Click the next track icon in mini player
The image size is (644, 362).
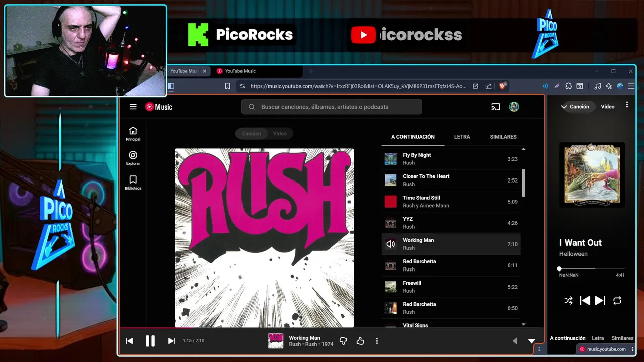point(600,300)
